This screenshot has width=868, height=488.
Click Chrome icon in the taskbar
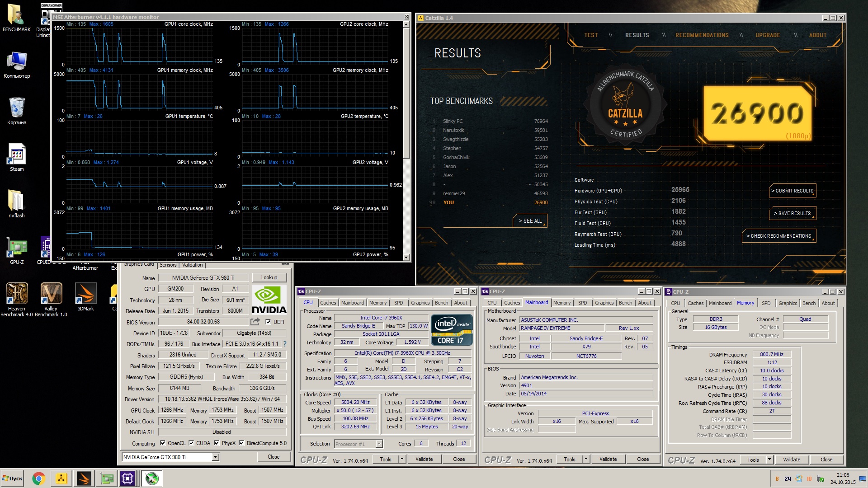click(38, 479)
